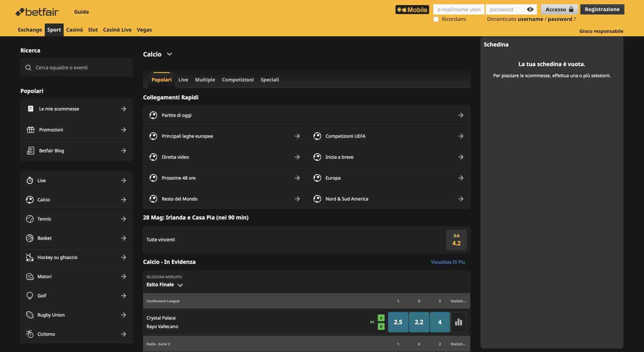
Task: Click the Registrazione button
Action: (602, 9)
